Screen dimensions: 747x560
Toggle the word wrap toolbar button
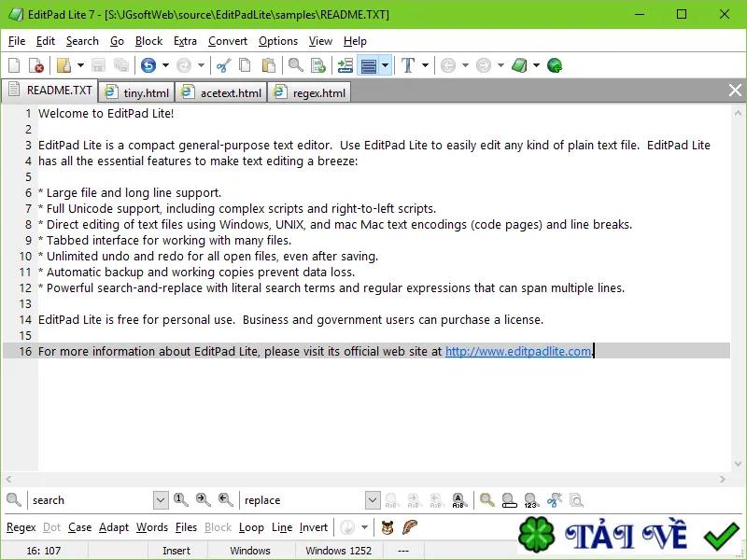tap(369, 65)
